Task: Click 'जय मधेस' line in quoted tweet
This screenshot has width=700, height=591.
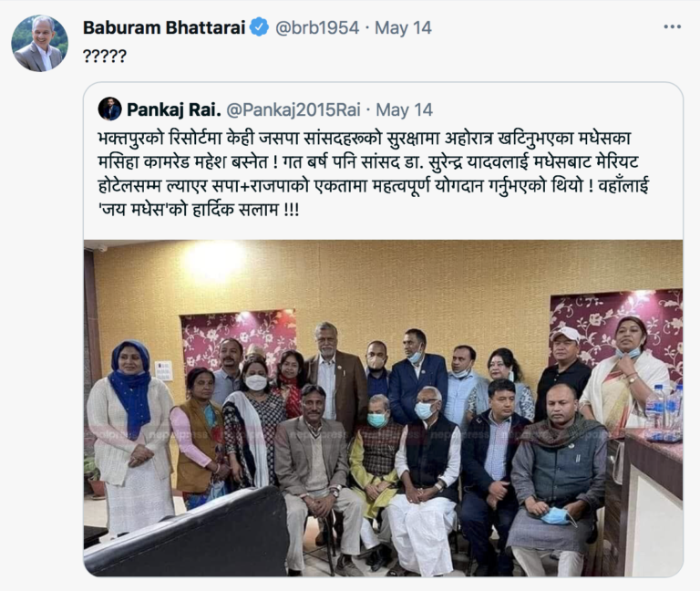Action: click(x=199, y=209)
